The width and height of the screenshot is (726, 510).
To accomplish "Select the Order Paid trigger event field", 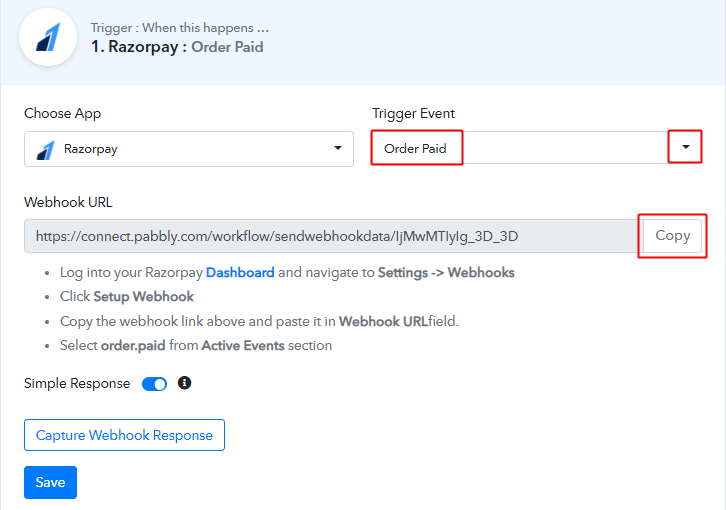I will click(x=536, y=147).
